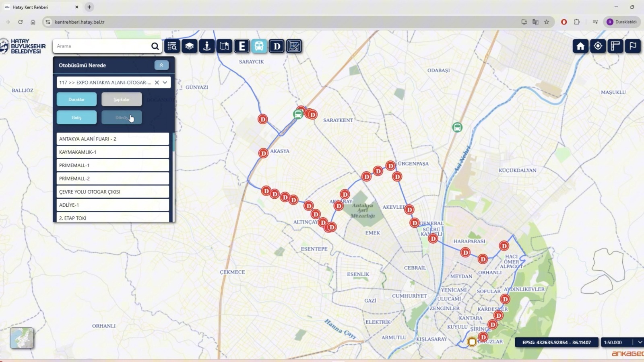Locate my position with crosshair icon
The height and width of the screenshot is (362, 644).
598,46
